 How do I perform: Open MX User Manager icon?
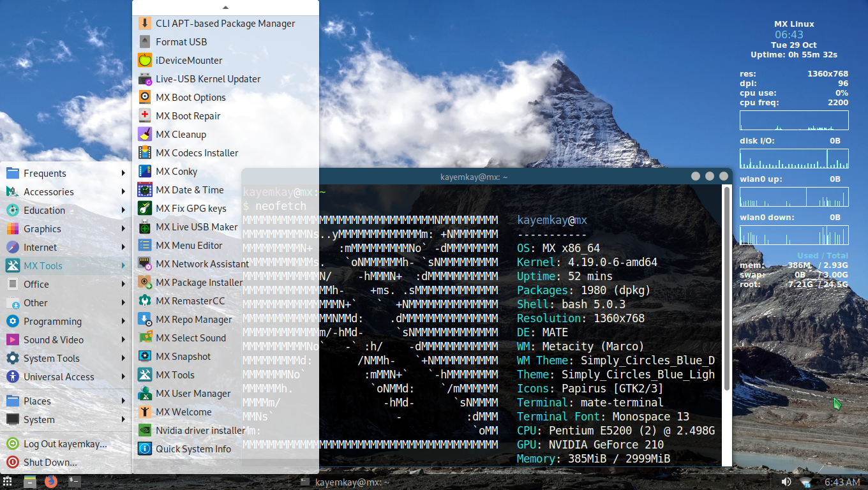point(145,394)
